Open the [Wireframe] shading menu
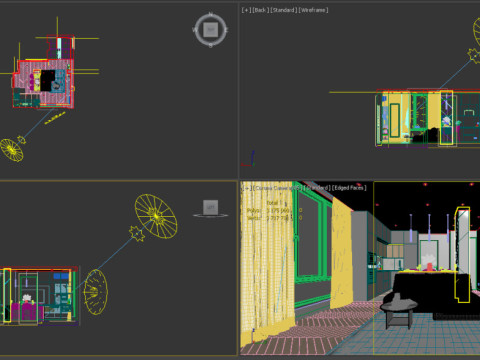This screenshot has height=360, width=480. point(313,10)
